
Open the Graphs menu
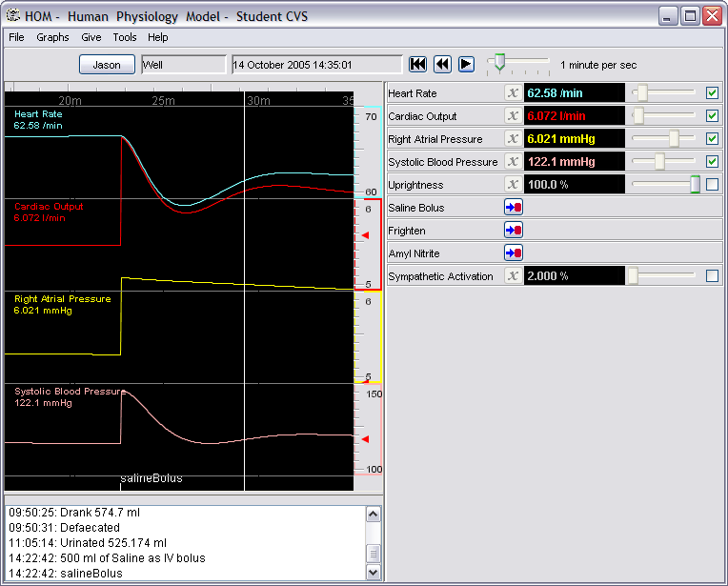pos(52,37)
